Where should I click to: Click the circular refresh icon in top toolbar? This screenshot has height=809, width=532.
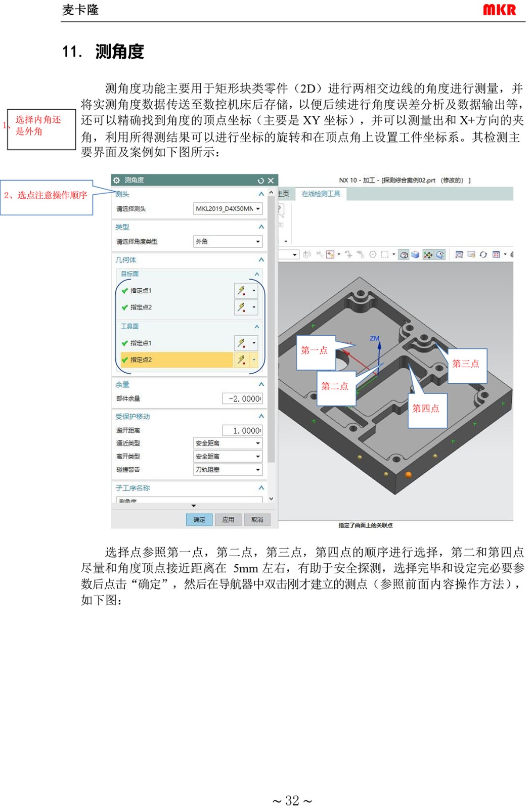click(483, 255)
